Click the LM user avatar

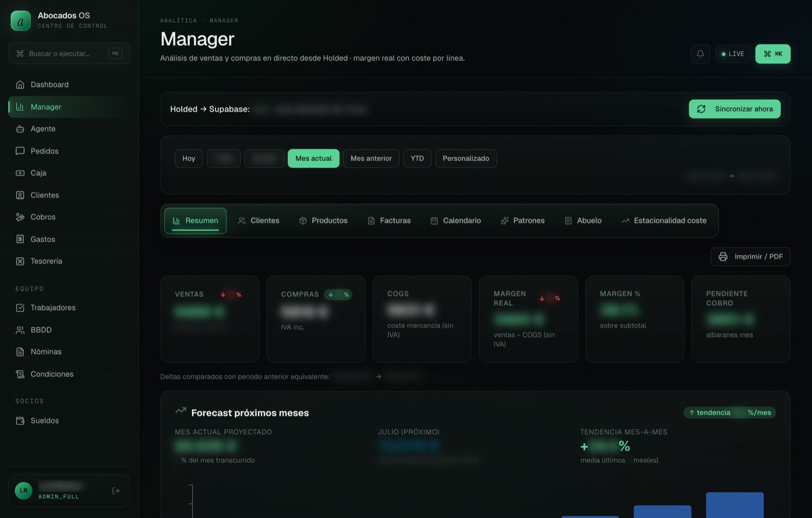point(24,491)
